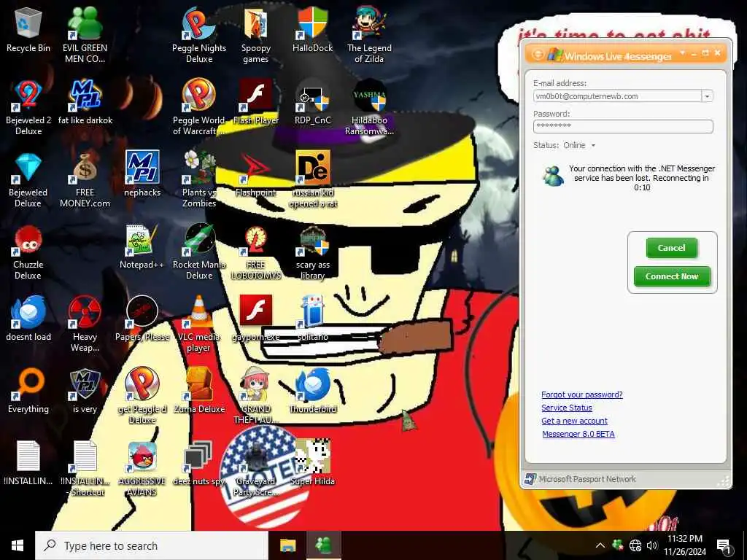Launch Peggle Nights Deluxe shortcut
Image resolution: width=747 pixels, height=560 pixels.
tap(199, 34)
